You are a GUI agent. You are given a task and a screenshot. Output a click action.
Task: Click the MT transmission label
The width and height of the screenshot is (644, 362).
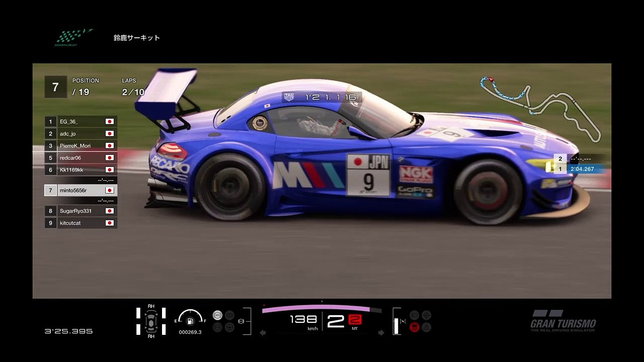click(x=355, y=328)
